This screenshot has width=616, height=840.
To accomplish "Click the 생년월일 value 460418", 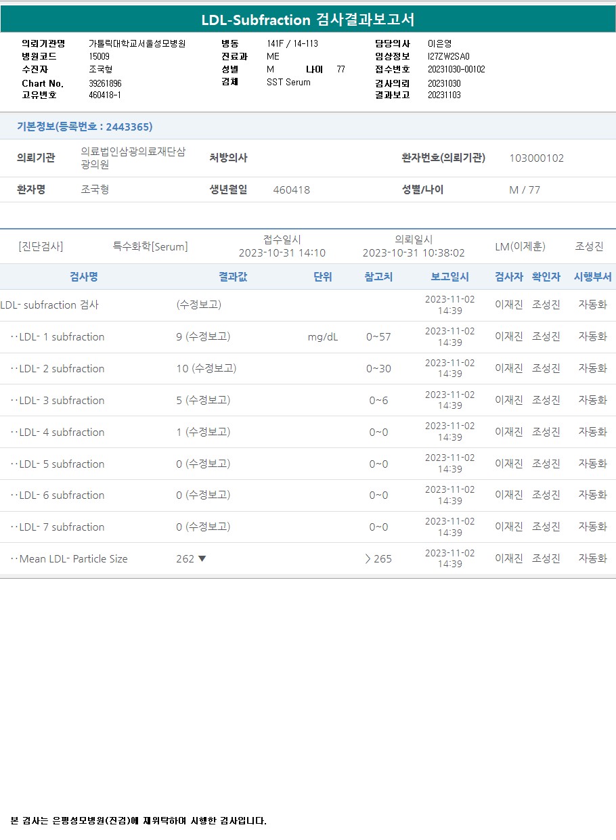I will pos(291,190).
